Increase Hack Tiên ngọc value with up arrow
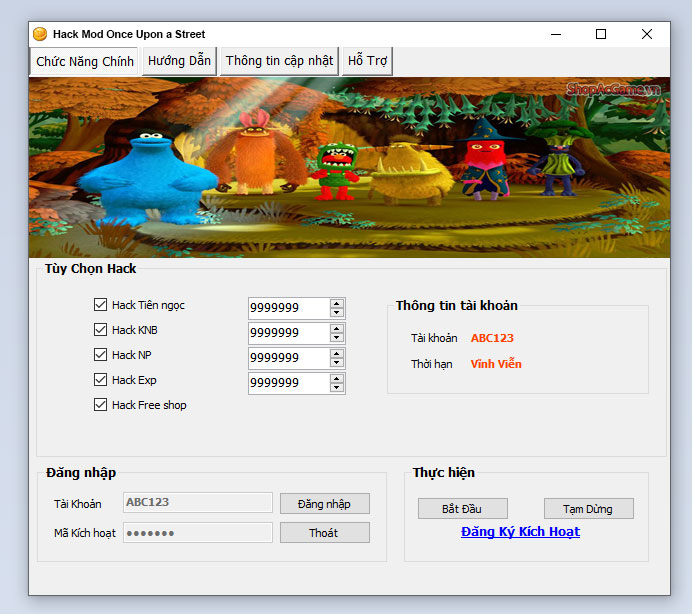The image size is (693, 616). pyautogui.click(x=337, y=303)
